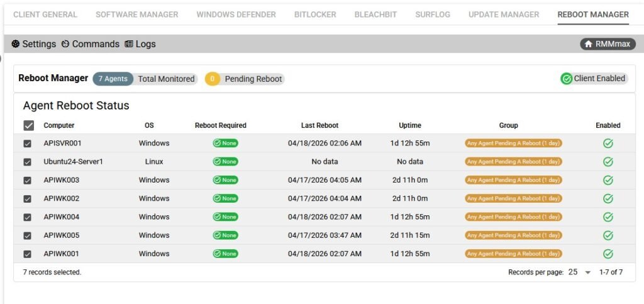Click last reboot 04/17/2026 04:05 AM
The height and width of the screenshot is (304, 644).
coord(325,180)
